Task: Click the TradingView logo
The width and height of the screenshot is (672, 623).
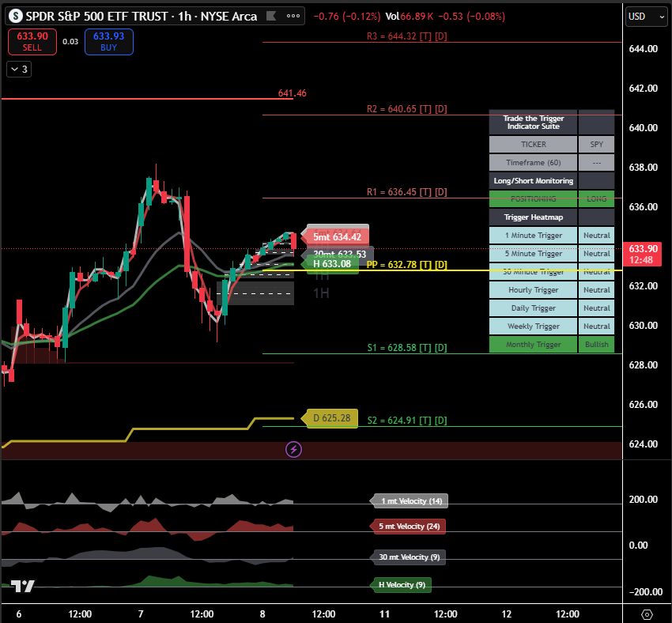Action: tap(22, 586)
